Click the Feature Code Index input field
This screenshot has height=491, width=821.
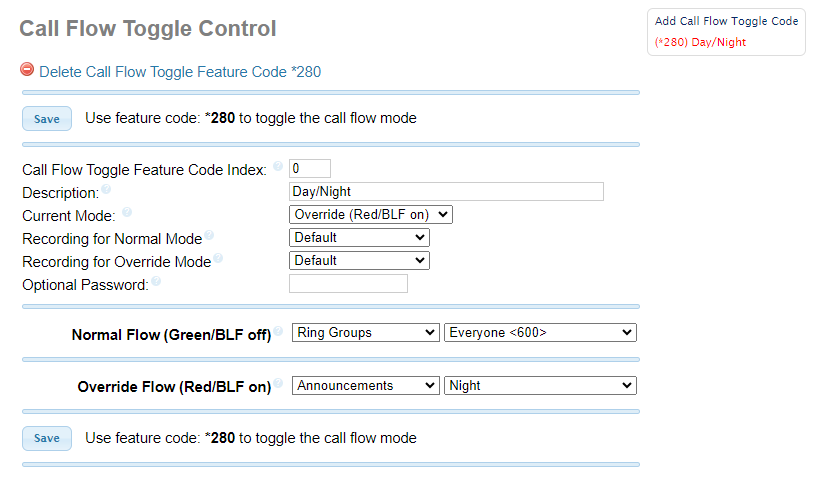click(x=309, y=169)
